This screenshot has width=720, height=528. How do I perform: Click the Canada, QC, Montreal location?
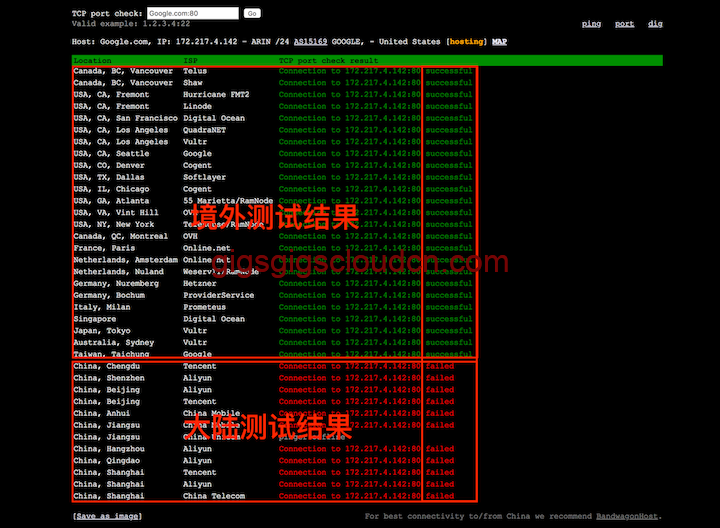[x=121, y=236]
